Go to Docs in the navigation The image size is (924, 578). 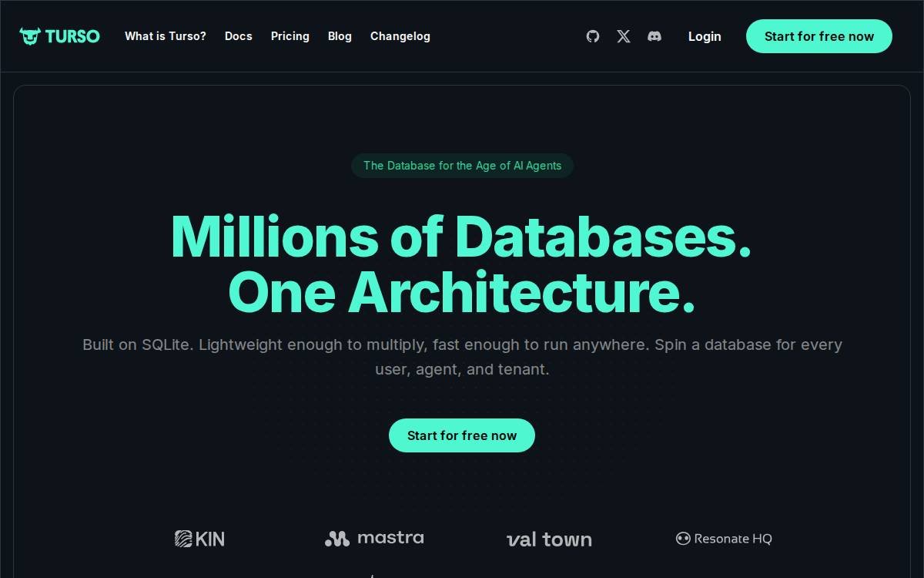pyautogui.click(x=239, y=36)
